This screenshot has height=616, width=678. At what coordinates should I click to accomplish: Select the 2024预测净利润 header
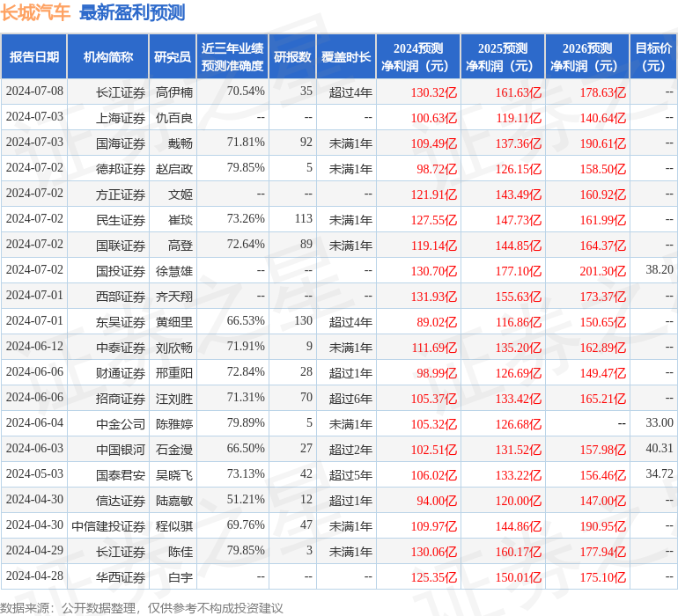[x=418, y=56]
